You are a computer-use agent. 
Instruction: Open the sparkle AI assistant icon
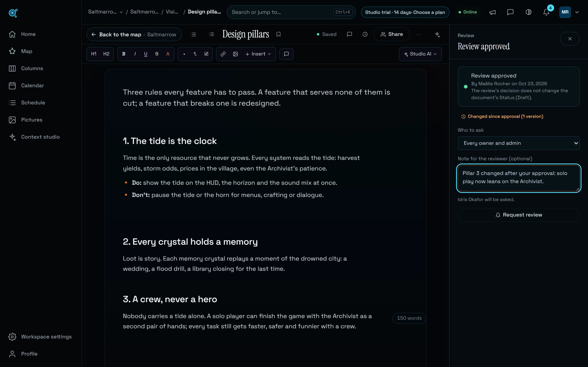point(437,34)
